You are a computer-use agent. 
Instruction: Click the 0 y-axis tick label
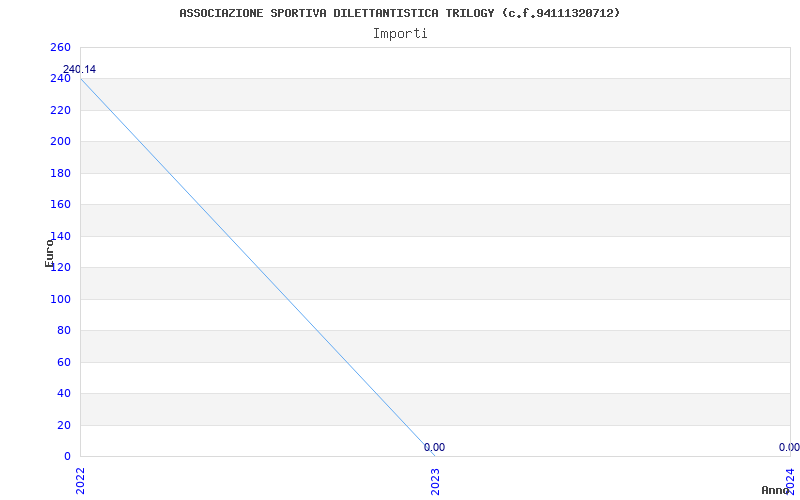(x=67, y=456)
